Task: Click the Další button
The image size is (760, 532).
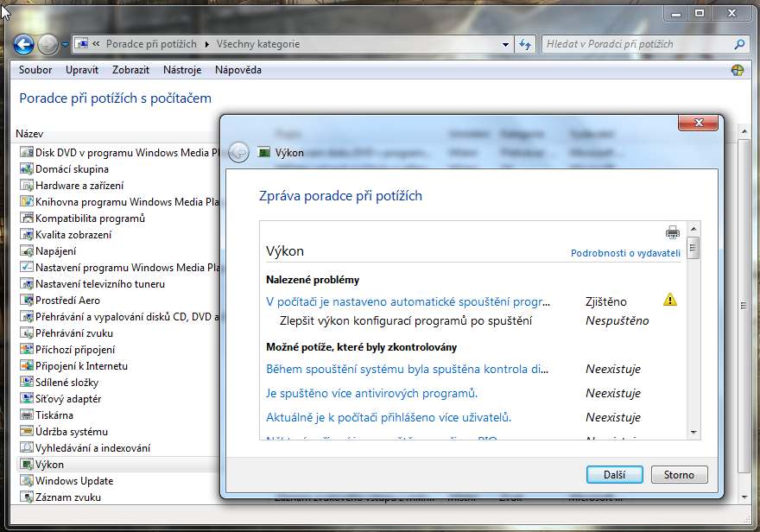Action: [x=615, y=475]
